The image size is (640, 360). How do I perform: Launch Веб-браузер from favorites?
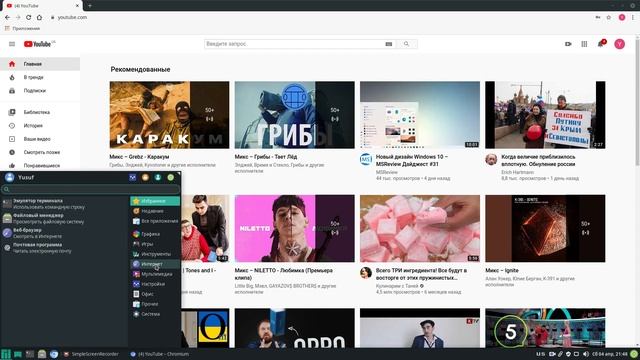(x=64, y=233)
